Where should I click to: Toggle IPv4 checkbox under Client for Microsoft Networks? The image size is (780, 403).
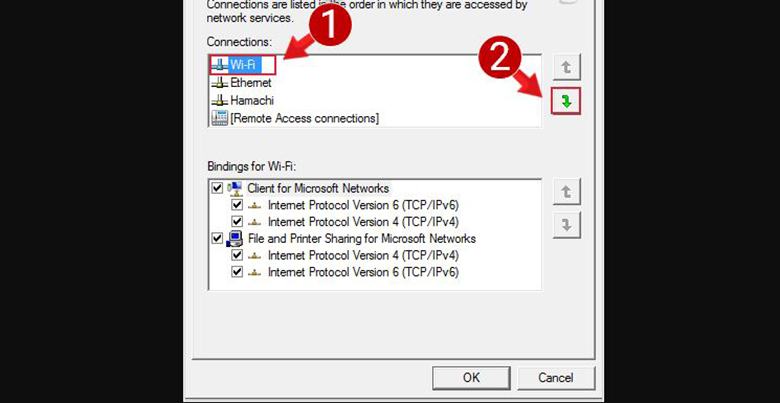(x=237, y=221)
